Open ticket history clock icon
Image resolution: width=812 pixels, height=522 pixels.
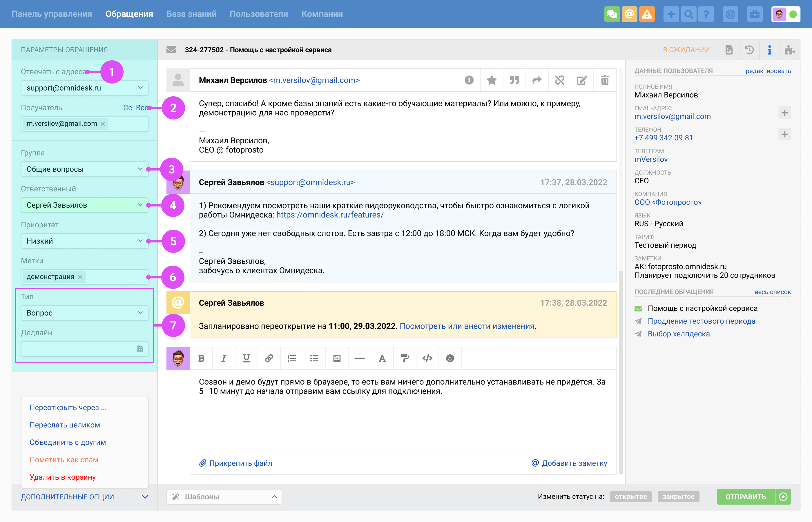tap(749, 50)
